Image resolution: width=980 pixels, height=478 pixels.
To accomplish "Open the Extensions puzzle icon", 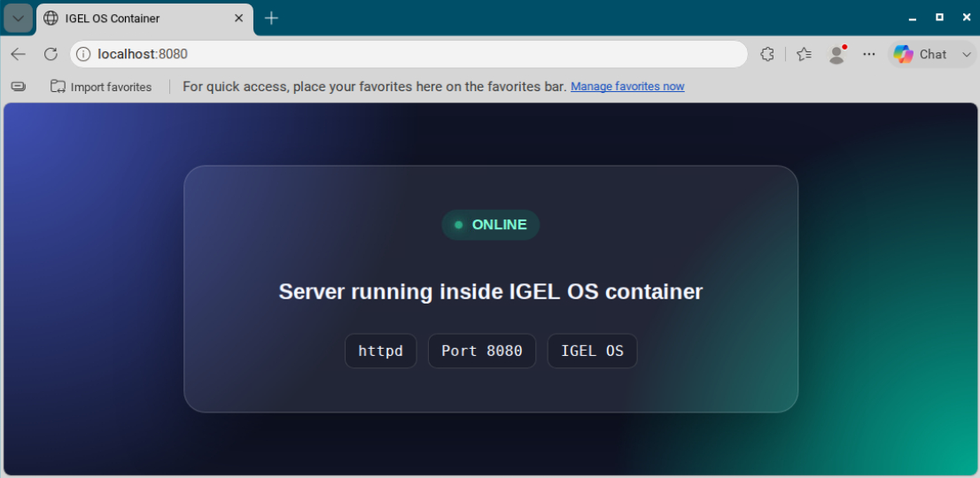I will tap(767, 54).
